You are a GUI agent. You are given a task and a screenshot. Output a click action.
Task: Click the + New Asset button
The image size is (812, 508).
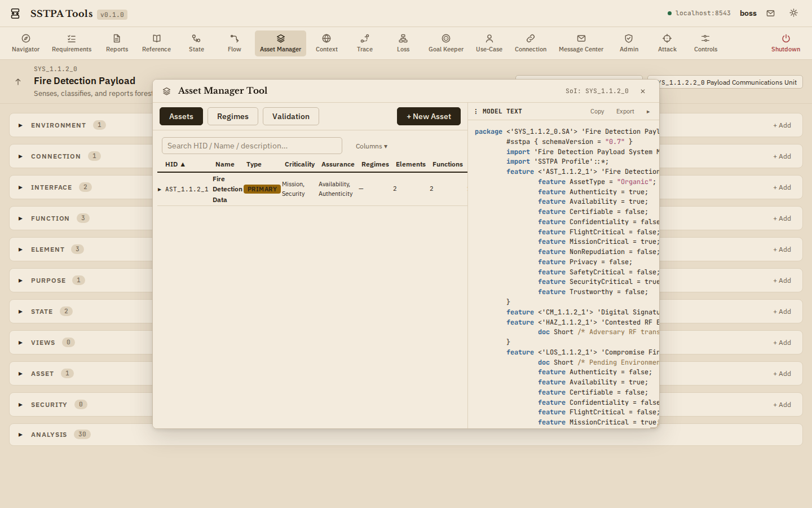(x=429, y=116)
